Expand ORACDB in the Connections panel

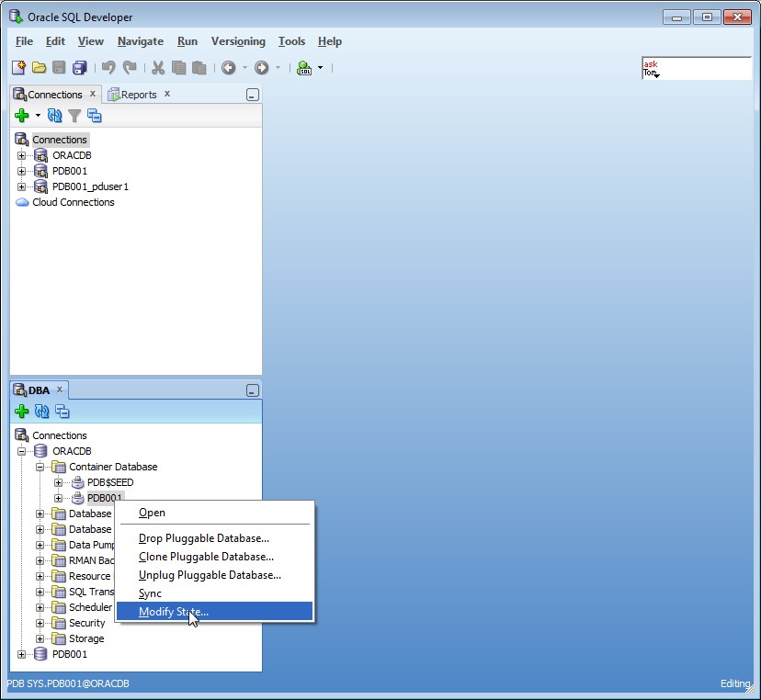tap(21, 156)
